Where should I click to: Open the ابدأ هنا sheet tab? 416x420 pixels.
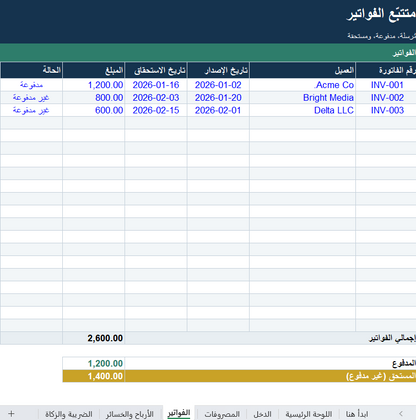pos(357,414)
